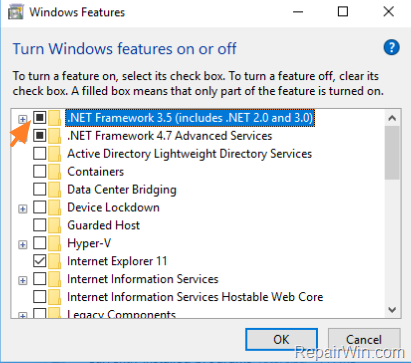Image resolution: width=411 pixels, height=363 pixels.
Task: Click the features list scrollbar thumb
Action: 392,153
